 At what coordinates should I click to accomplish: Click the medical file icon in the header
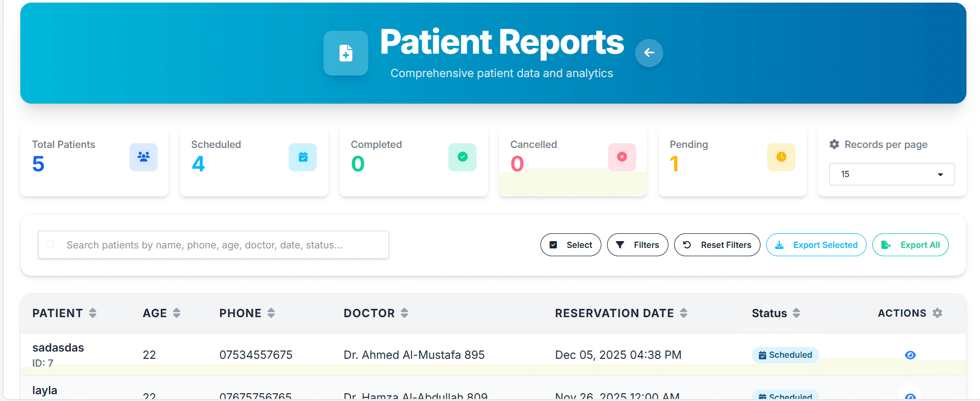pyautogui.click(x=346, y=53)
